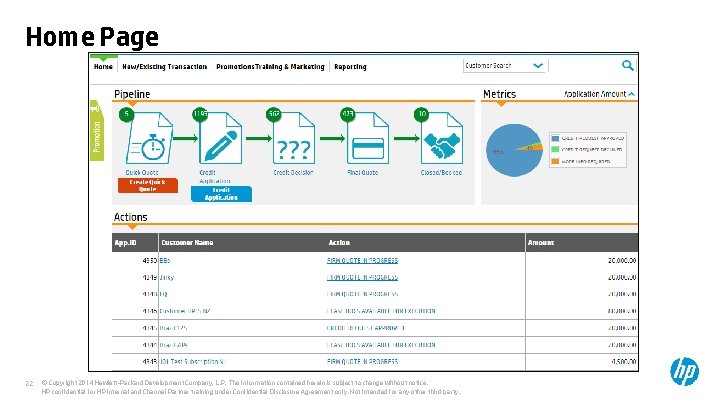Click the Final Quote stage label
Image resolution: width=720 pixels, height=405 pixels.
click(363, 173)
